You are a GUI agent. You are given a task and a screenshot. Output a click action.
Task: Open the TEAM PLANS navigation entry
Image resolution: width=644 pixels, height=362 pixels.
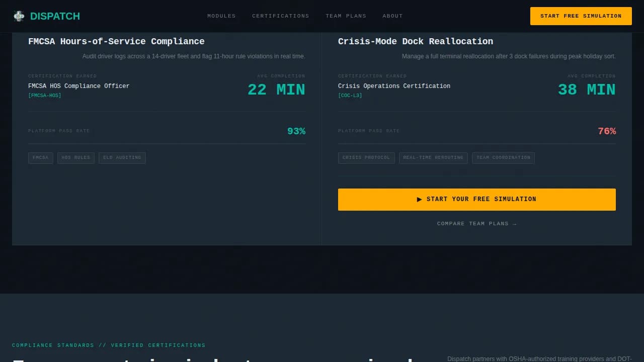(x=346, y=16)
